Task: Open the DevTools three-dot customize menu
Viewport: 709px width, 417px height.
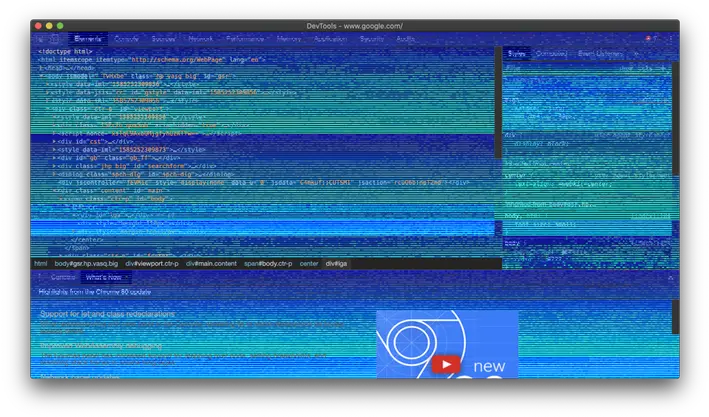Action: click(x=671, y=39)
